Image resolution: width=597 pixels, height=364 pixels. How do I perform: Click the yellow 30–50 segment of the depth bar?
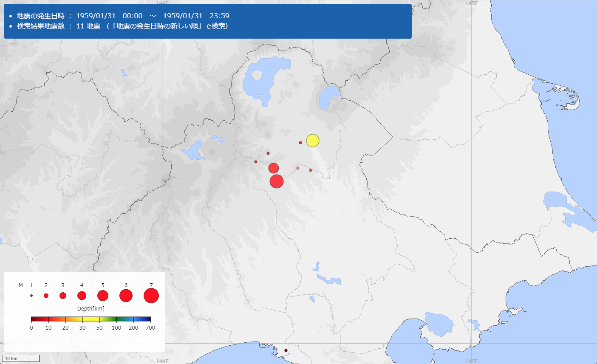[x=91, y=319]
